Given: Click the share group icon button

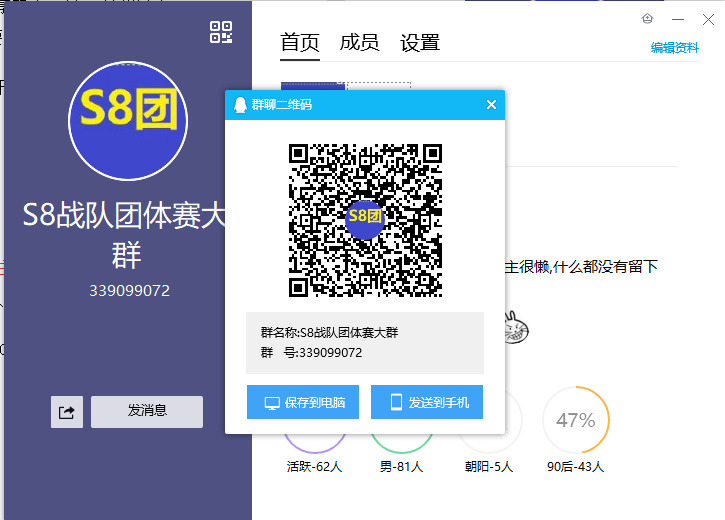Looking at the screenshot, I should coord(67,411).
